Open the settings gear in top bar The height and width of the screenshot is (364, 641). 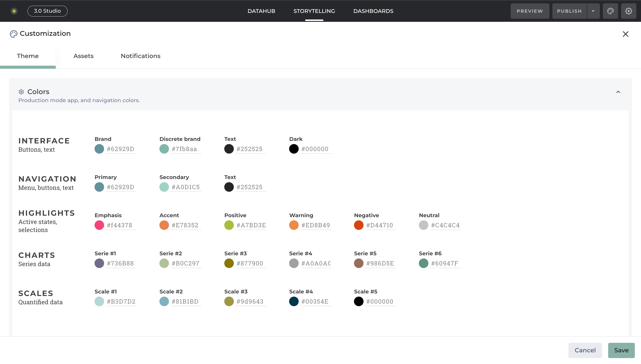click(x=628, y=11)
